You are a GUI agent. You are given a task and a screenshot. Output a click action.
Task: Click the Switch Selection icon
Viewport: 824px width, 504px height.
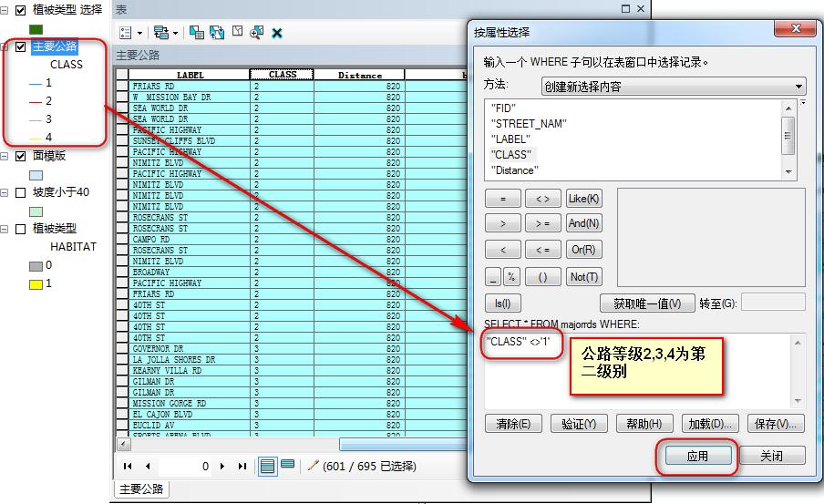(x=217, y=33)
